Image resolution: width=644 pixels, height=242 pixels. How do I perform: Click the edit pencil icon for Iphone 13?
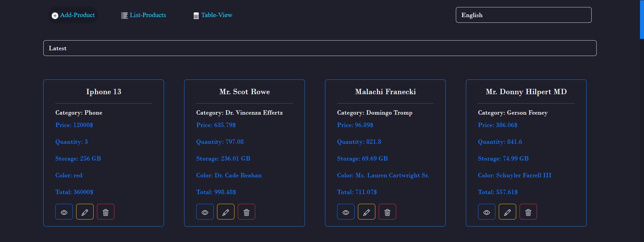(85, 212)
